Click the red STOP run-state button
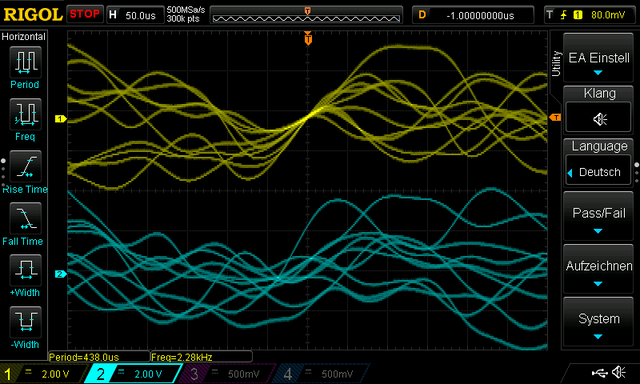This screenshot has height=384, width=640. (x=84, y=14)
